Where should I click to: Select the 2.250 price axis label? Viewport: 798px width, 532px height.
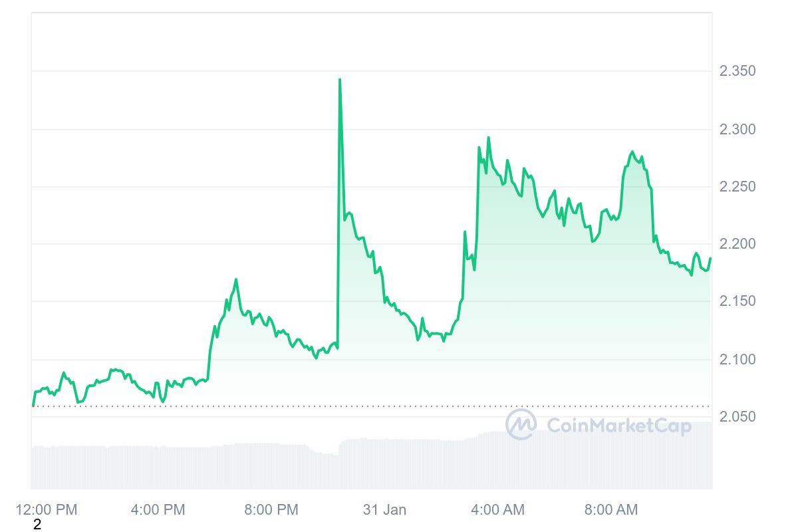pyautogui.click(x=737, y=187)
